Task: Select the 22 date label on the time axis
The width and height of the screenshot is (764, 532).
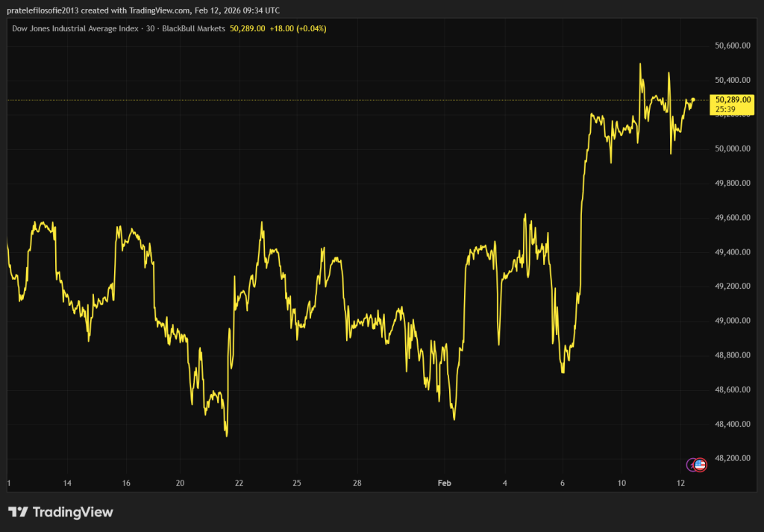Action: click(239, 484)
